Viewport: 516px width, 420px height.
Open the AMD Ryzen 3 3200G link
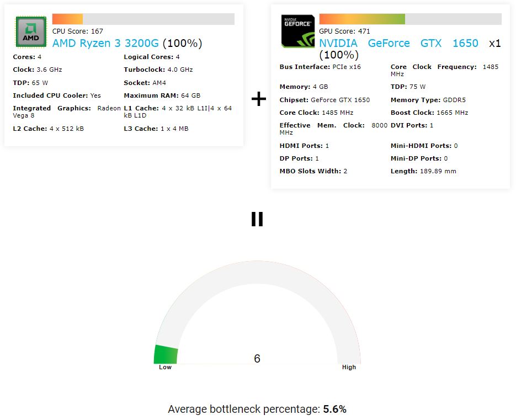(x=105, y=43)
